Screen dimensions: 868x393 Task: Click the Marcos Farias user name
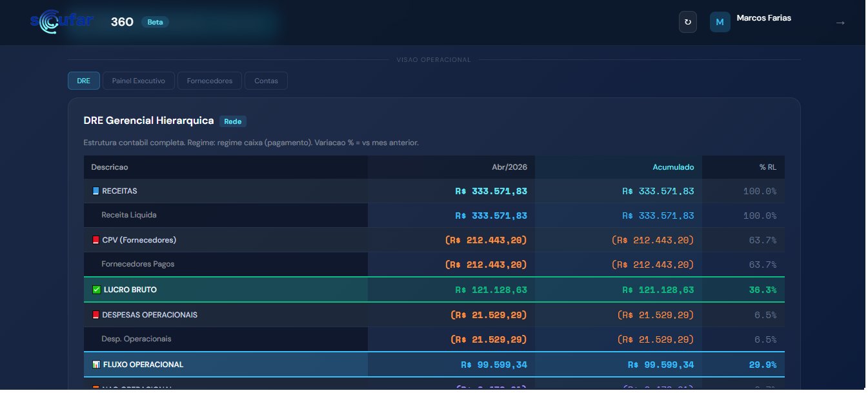[764, 18]
